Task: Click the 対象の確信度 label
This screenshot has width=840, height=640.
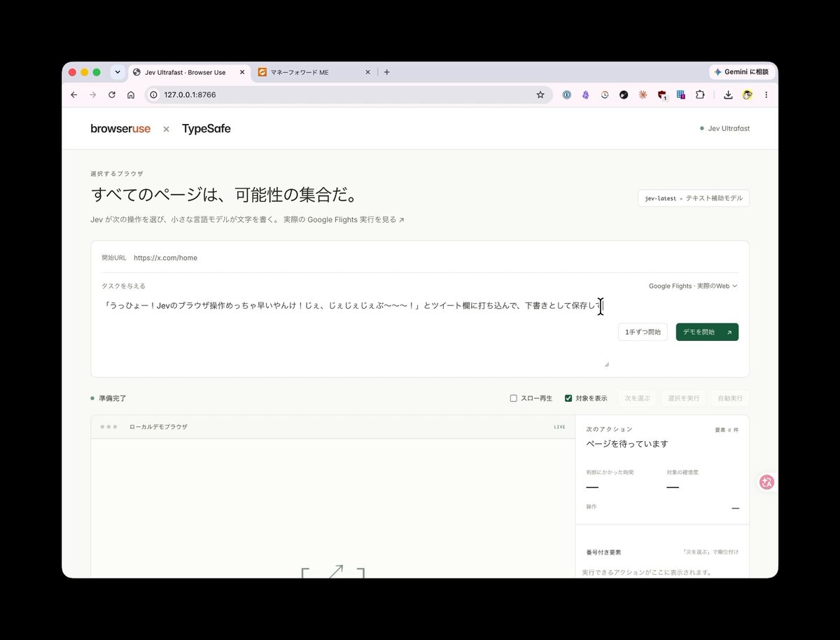Action: 682,473
